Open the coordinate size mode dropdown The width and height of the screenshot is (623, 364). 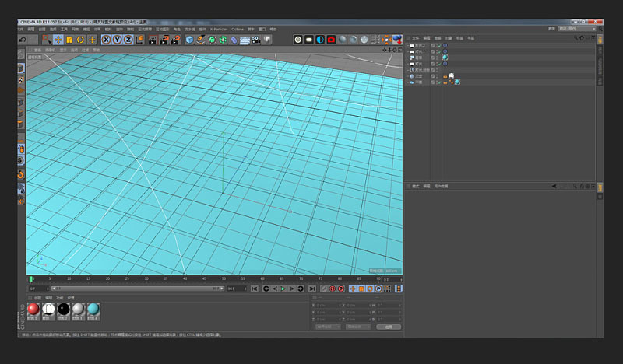[x=357, y=327]
